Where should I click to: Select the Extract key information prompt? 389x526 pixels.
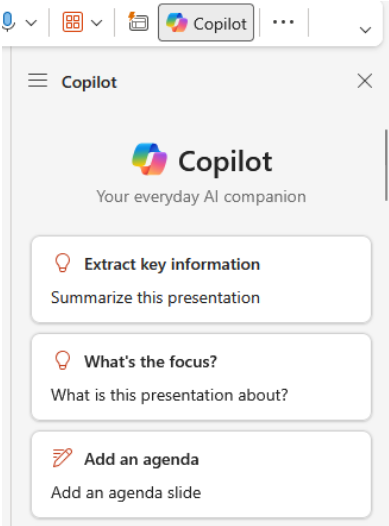[202, 279]
